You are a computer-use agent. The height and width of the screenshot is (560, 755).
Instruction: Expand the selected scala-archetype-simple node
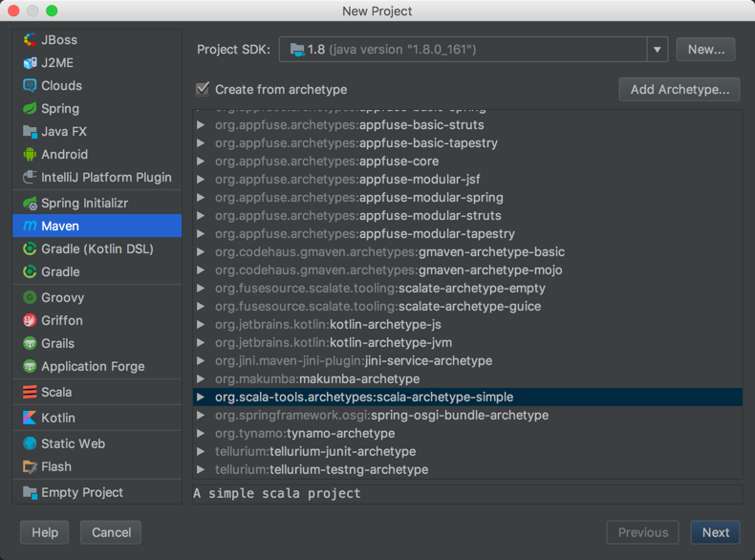pos(201,398)
